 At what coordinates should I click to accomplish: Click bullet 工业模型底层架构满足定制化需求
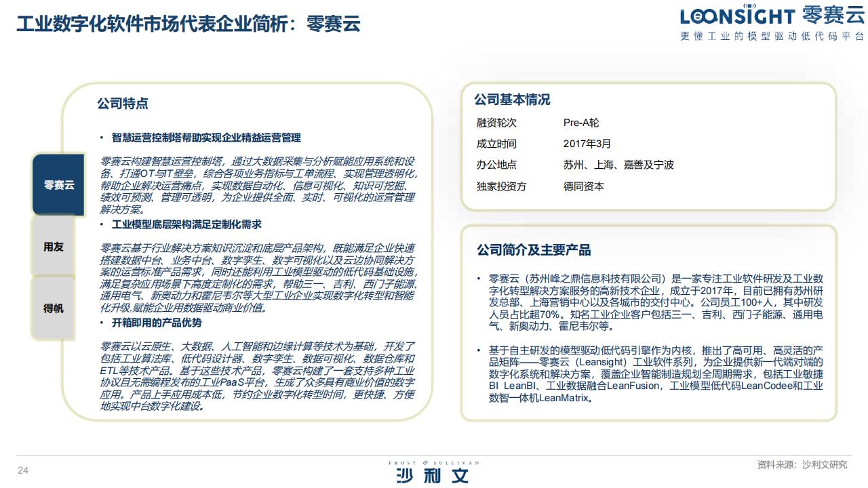pyautogui.click(x=186, y=224)
